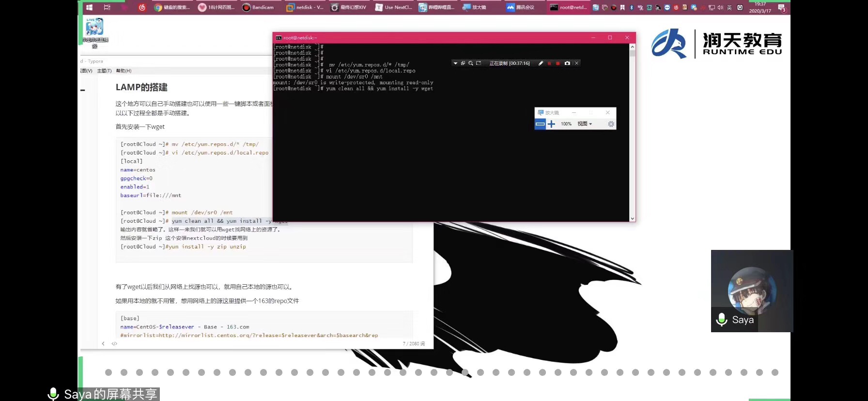Open the 腾讯会议 taskbar button

coord(520,7)
